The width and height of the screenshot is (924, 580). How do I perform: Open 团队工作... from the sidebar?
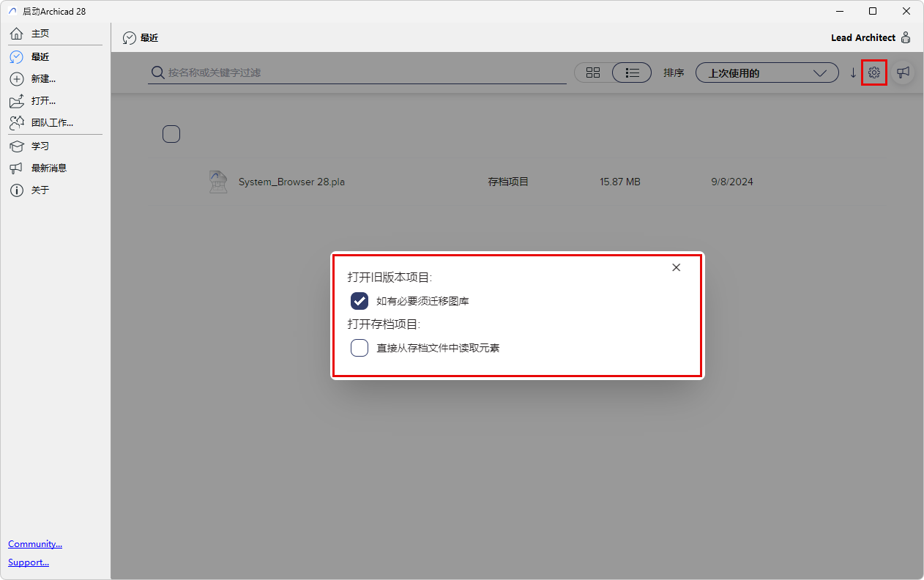click(x=52, y=122)
